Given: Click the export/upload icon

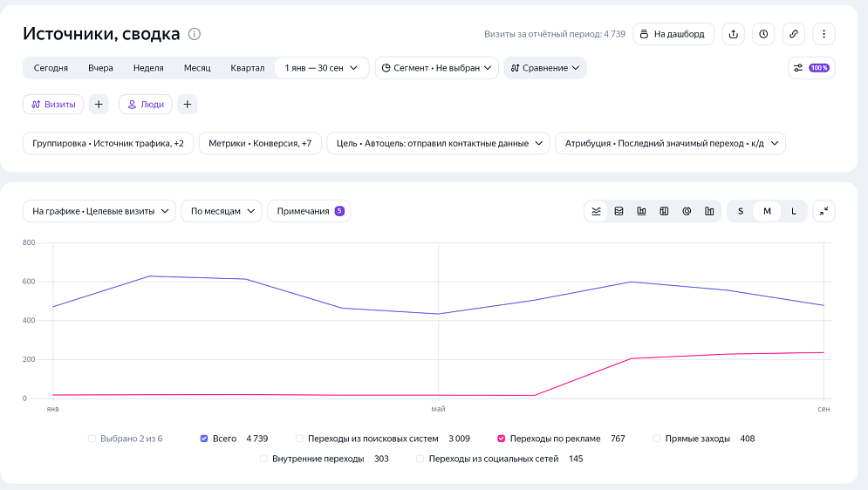Looking at the screenshot, I should point(734,34).
